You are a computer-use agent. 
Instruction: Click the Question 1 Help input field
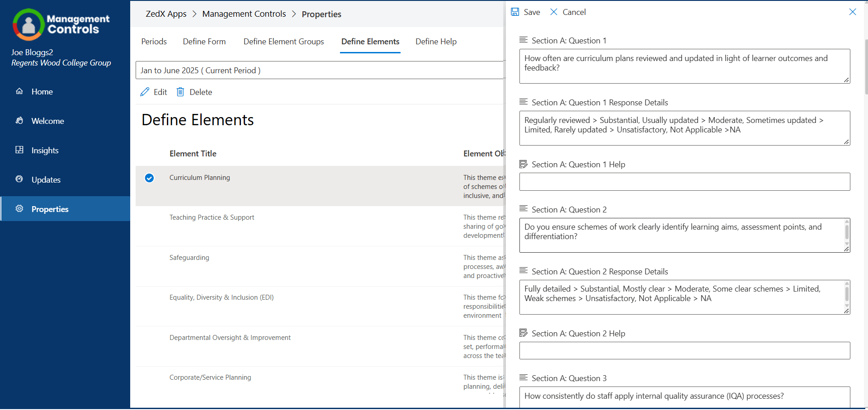684,182
